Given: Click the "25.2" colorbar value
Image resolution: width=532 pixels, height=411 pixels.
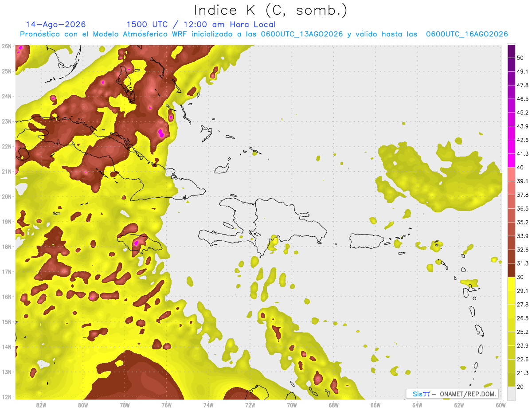Looking at the screenshot, I should pyautogui.click(x=522, y=332).
